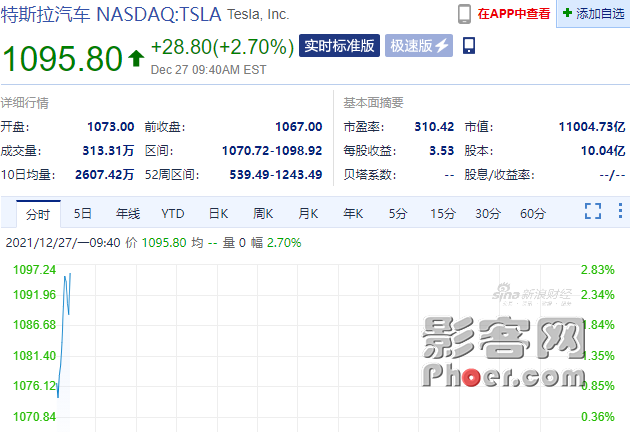Click the 详细行情 section heading

coord(25,103)
